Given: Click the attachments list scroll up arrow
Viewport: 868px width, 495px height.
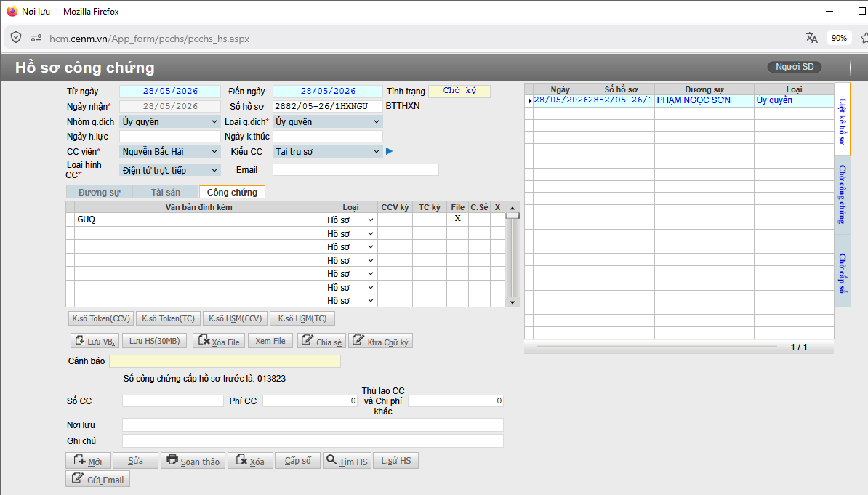Looking at the screenshot, I should coord(513,208).
